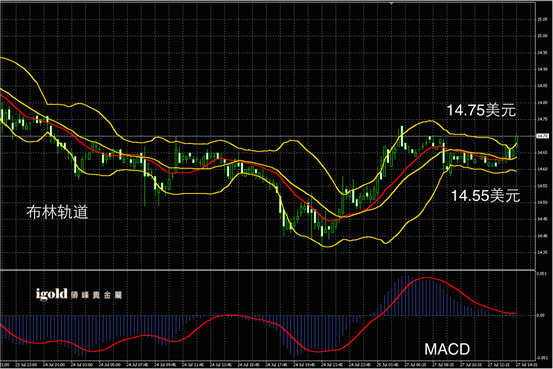
Task: Click the lowest candlestick near 14.35
Action: (322, 236)
